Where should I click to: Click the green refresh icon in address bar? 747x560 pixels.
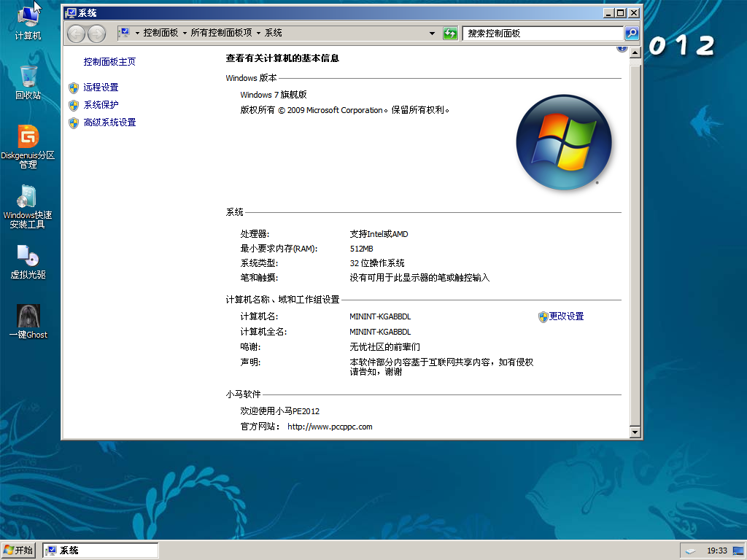[450, 34]
